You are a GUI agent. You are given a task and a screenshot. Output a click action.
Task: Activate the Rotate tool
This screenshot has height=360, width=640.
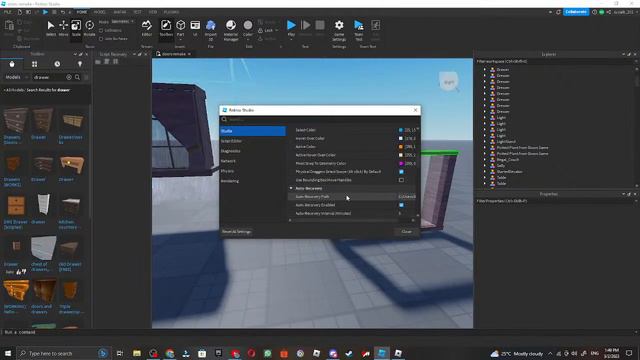click(89, 28)
